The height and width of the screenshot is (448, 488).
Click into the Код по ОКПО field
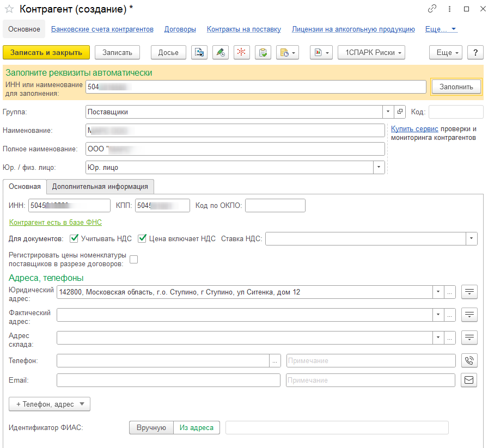pos(275,205)
